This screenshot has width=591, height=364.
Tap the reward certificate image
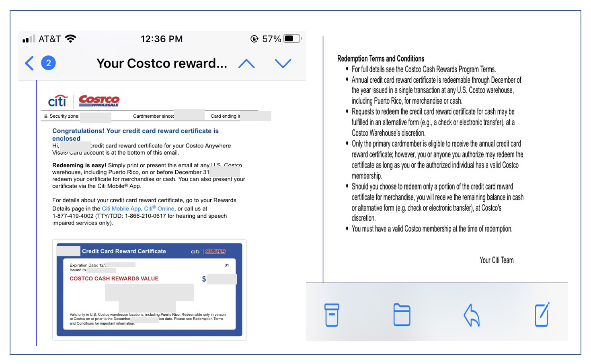(x=150, y=290)
